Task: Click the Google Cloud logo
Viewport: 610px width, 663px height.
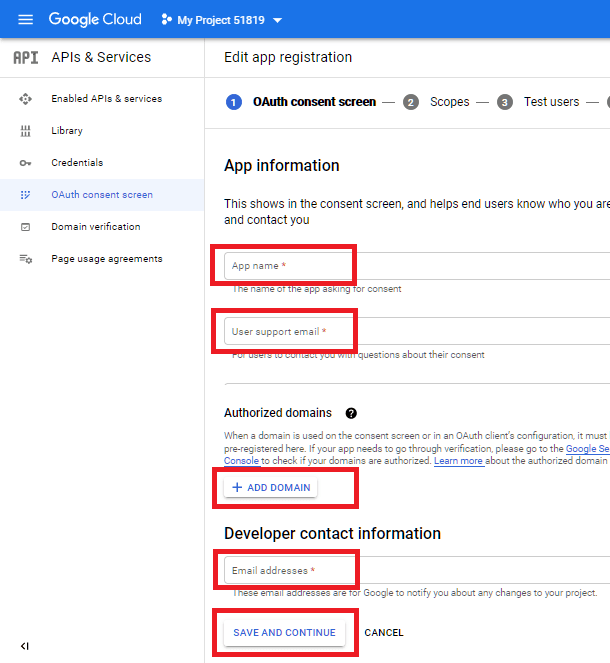Action: coord(95,19)
